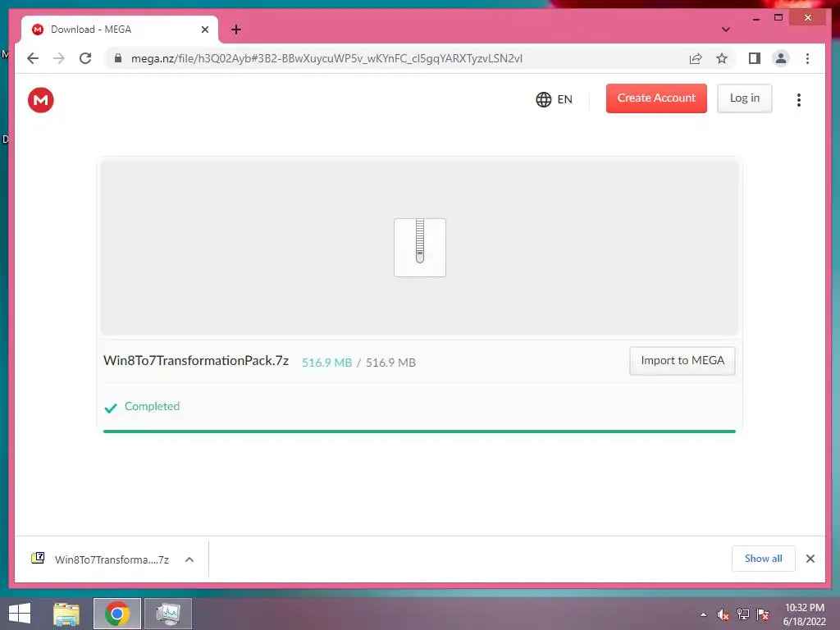
Task: Open the system monitor taskbar app
Action: pos(168,614)
